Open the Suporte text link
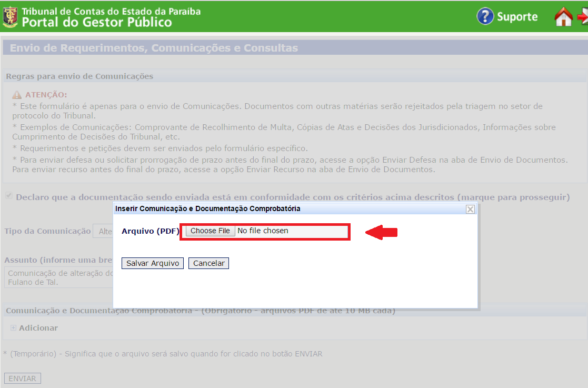 517,17
